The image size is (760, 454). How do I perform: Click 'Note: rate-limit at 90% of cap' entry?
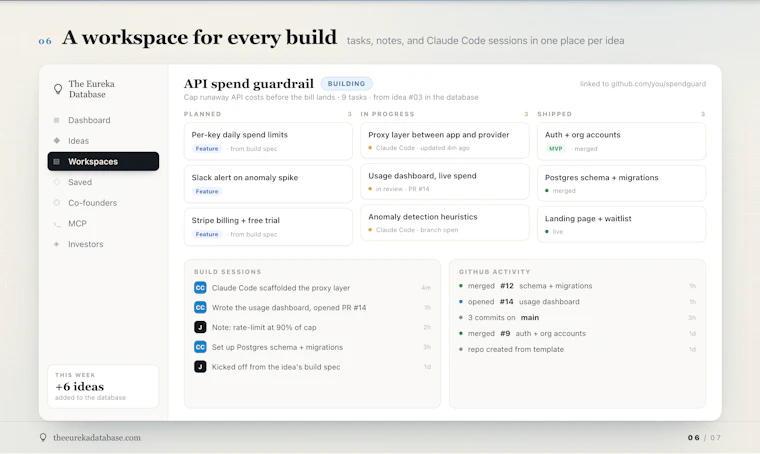pos(312,328)
